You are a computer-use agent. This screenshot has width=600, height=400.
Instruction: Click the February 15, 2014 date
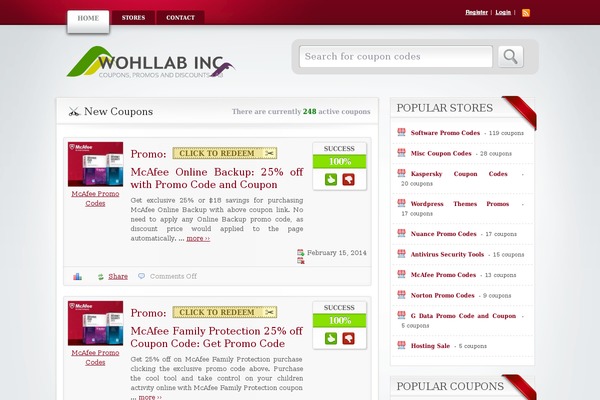(x=337, y=253)
